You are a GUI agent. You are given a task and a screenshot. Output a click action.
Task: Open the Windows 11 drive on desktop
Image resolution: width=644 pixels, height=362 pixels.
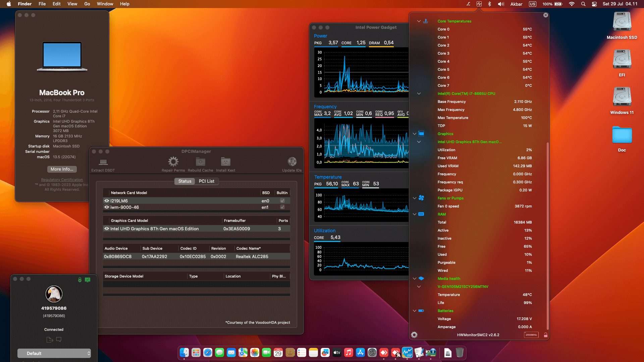click(622, 101)
